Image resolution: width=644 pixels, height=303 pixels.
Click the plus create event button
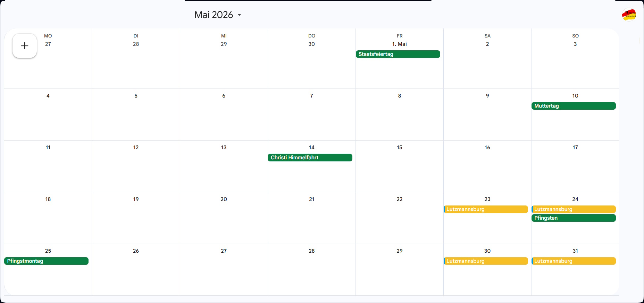coord(25,46)
